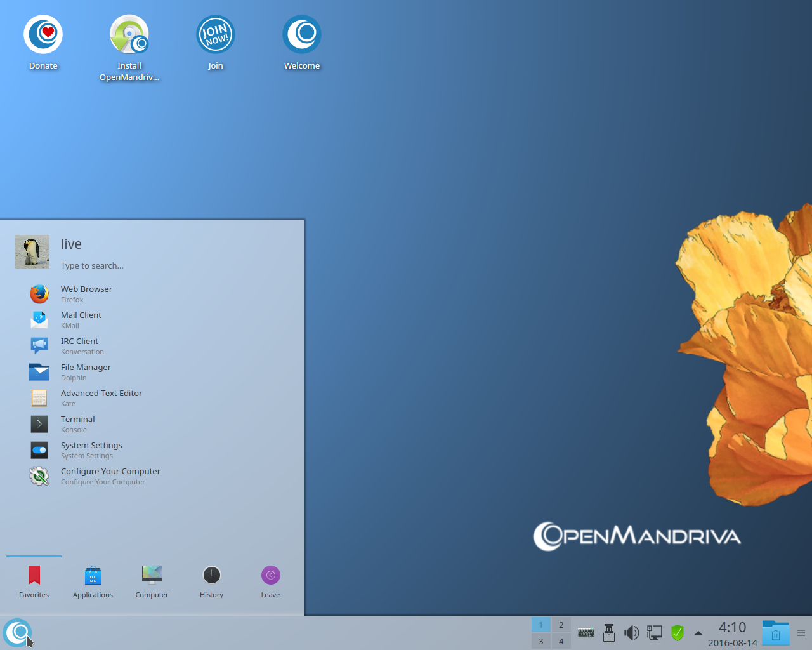Start Konversation IRC client
The height and width of the screenshot is (650, 812).
pos(79,345)
